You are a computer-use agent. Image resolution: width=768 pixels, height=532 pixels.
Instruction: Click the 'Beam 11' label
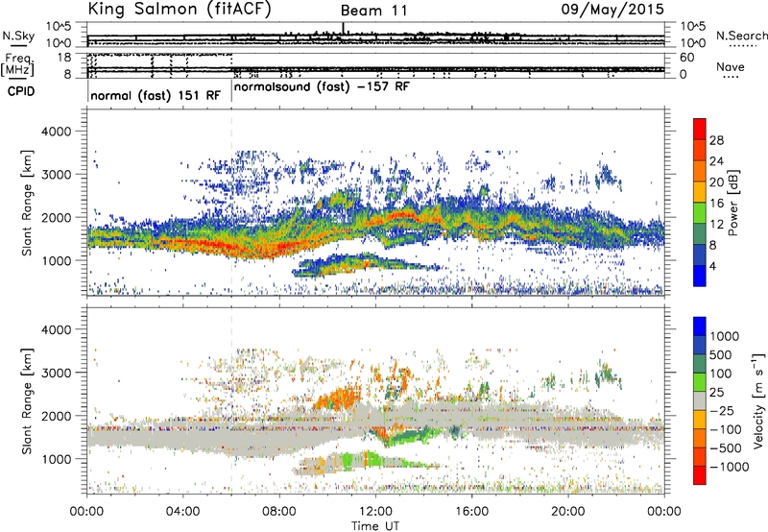coord(374,11)
